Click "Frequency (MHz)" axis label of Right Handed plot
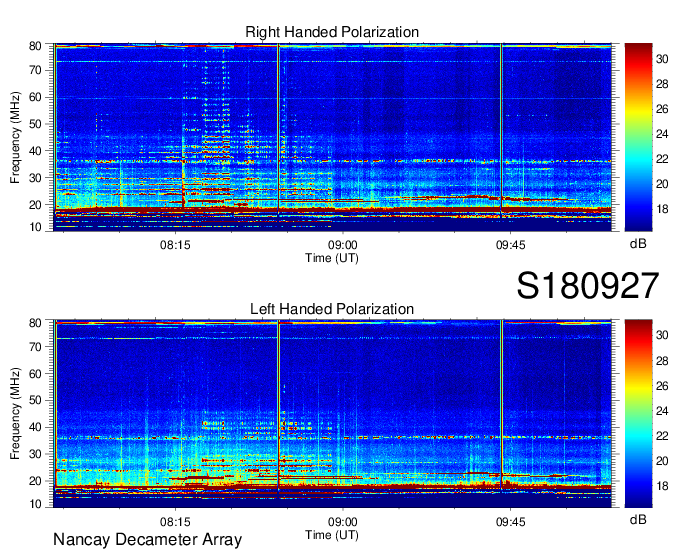This screenshot has height=552, width=680. pos(15,137)
